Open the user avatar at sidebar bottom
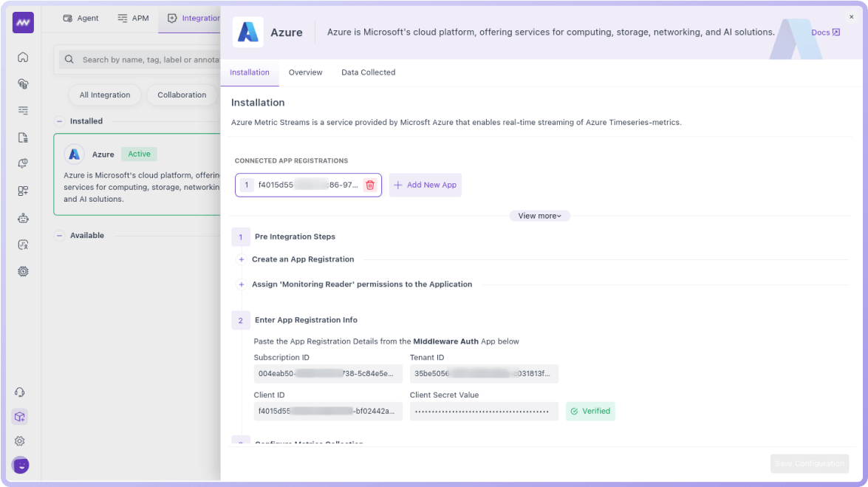The image size is (868, 487). (21, 466)
